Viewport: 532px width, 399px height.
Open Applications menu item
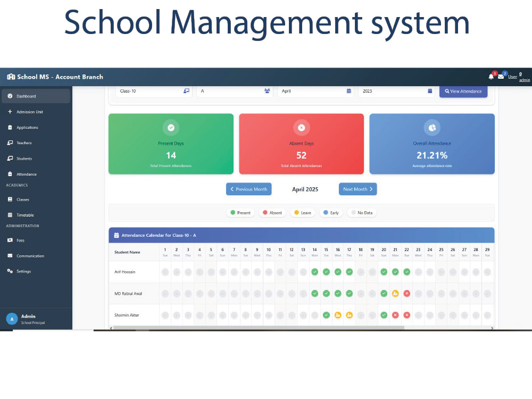click(36, 127)
